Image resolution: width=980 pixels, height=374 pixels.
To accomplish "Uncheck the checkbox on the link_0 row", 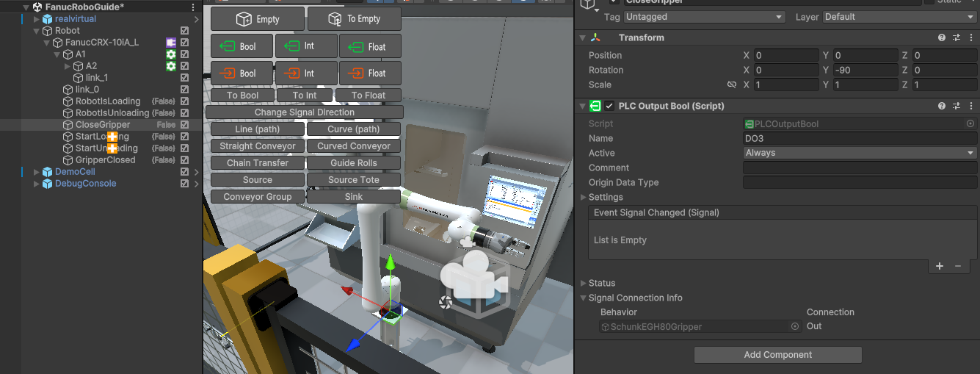I will click(185, 90).
